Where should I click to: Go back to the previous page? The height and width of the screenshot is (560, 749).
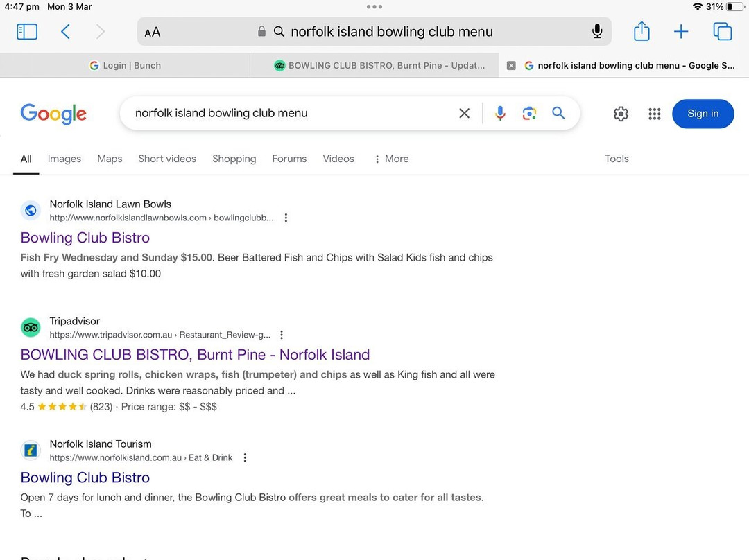[x=65, y=31]
